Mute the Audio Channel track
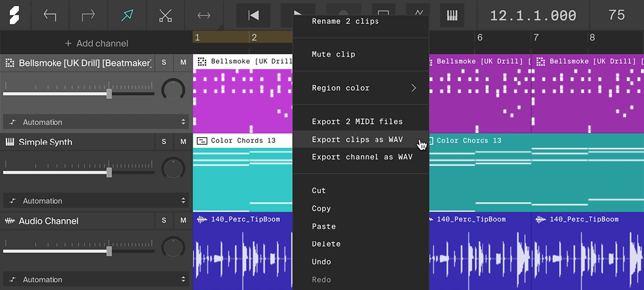 pyautogui.click(x=183, y=221)
